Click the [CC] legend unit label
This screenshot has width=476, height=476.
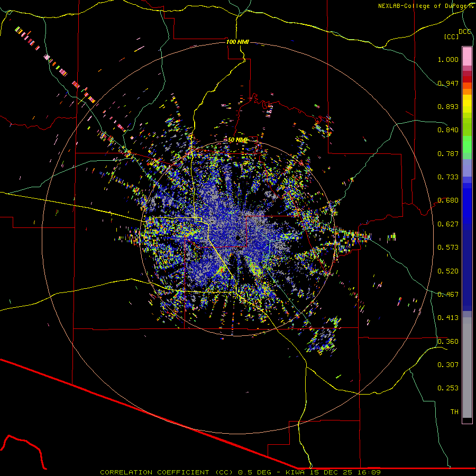[452, 36]
